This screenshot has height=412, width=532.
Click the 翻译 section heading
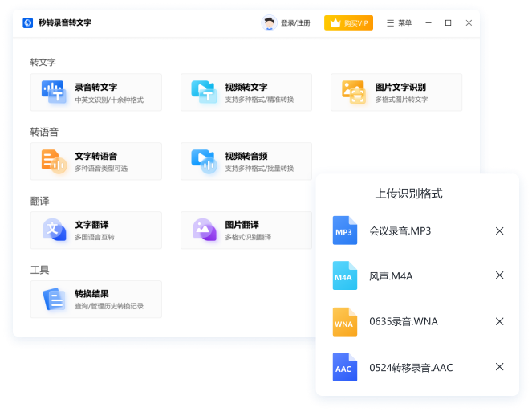[x=39, y=201]
